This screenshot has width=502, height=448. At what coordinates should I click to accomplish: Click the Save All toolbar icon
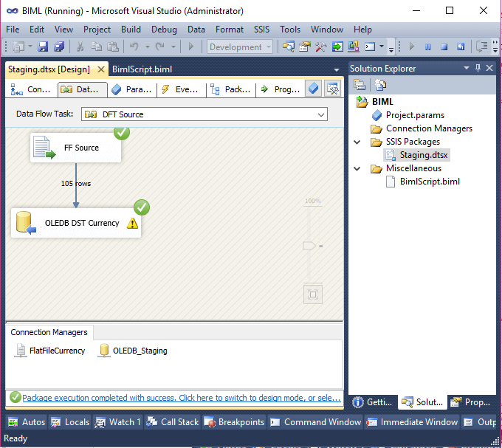tap(59, 46)
